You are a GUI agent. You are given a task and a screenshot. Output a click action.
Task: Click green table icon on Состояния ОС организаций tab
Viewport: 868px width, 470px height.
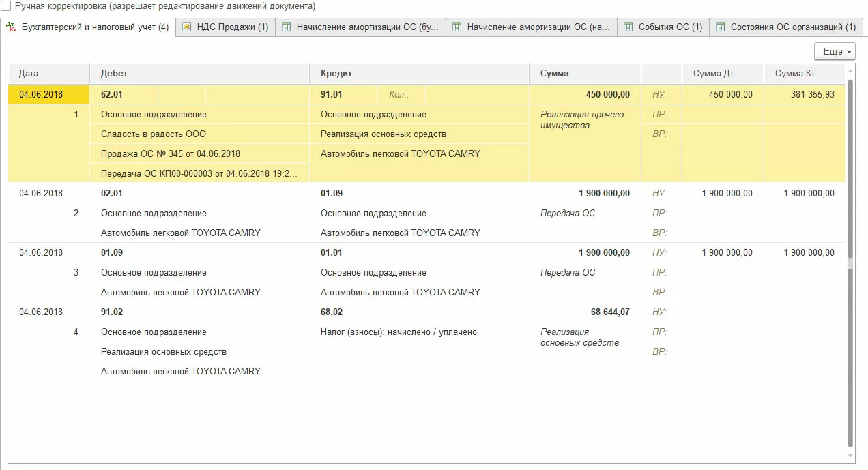(720, 27)
